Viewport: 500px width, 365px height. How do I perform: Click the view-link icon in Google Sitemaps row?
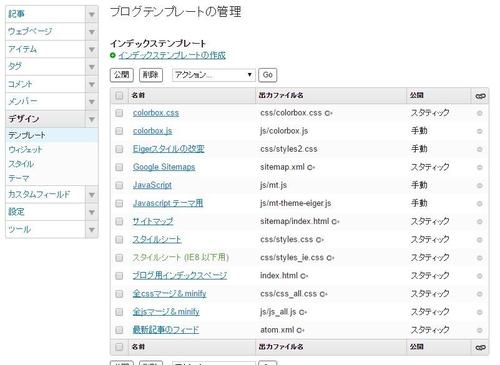pyautogui.click(x=479, y=167)
